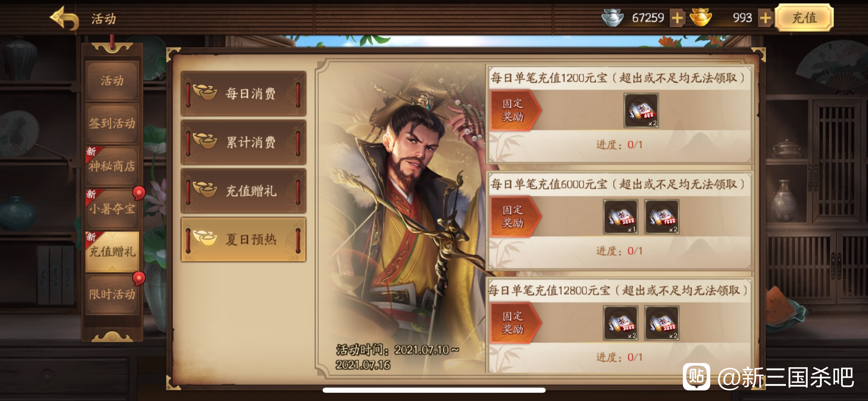The image size is (868, 401).
Task: Select the 夏日预热 activity entry
Action: pos(243,240)
